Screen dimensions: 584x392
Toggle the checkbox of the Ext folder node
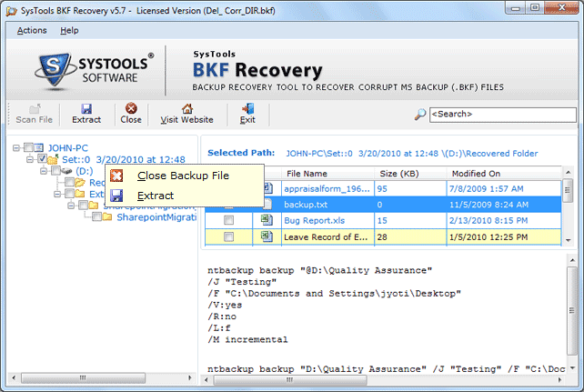tap(69, 194)
